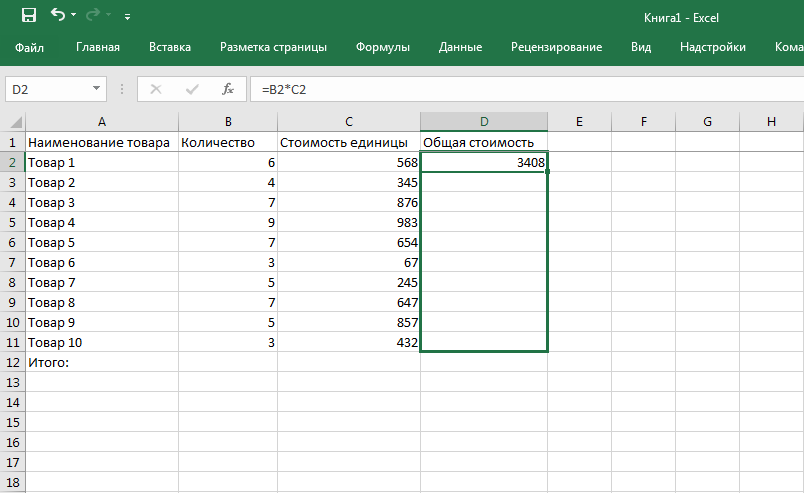Image resolution: width=804 pixels, height=493 pixels.
Task: Select the row 12 header
Action: tap(12, 362)
